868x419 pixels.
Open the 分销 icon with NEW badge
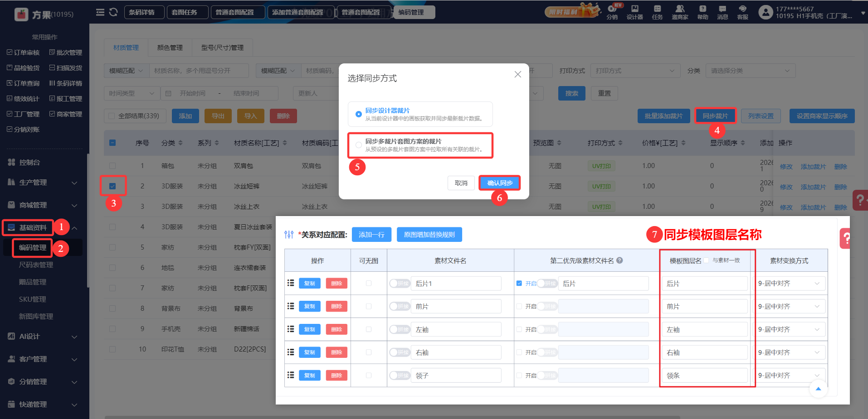(612, 11)
